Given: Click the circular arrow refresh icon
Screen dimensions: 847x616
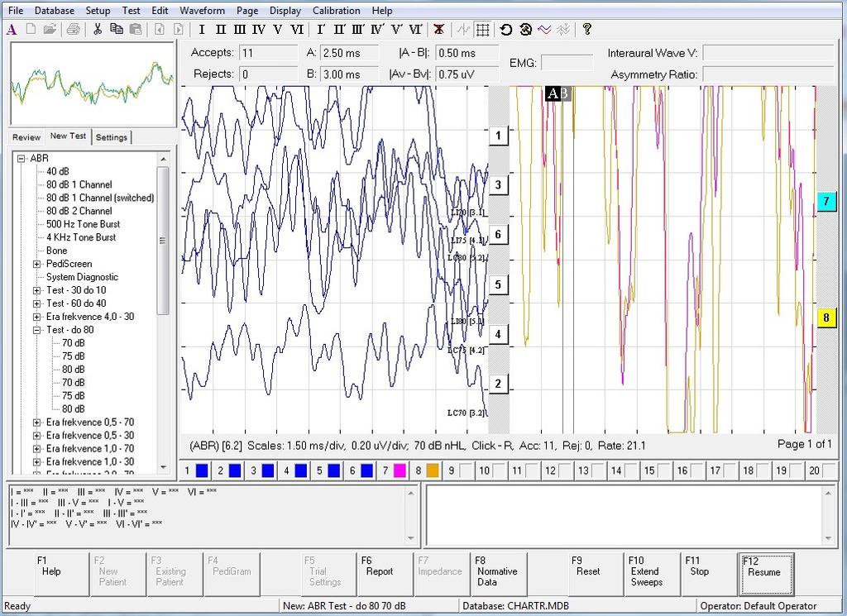Looking at the screenshot, I should pyautogui.click(x=505, y=29).
